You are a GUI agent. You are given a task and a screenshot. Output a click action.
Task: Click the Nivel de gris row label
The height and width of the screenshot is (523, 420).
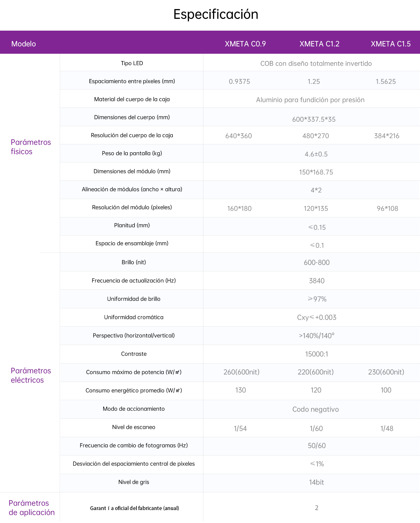click(134, 482)
